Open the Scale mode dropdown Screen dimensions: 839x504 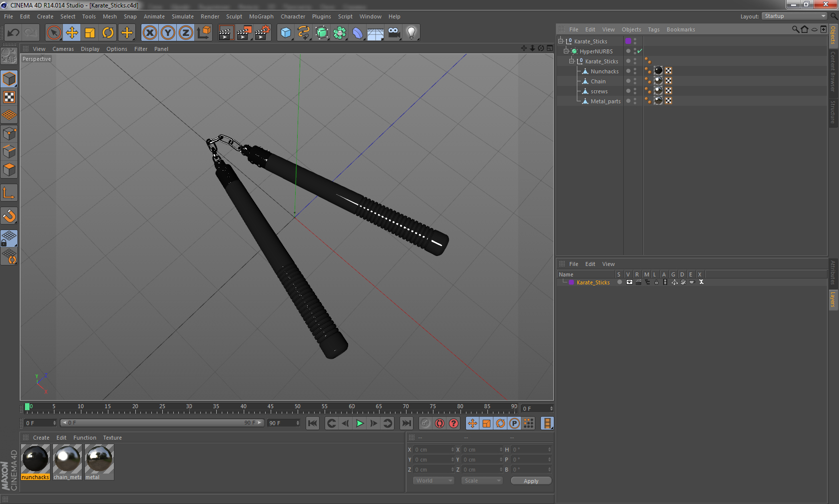(482, 481)
